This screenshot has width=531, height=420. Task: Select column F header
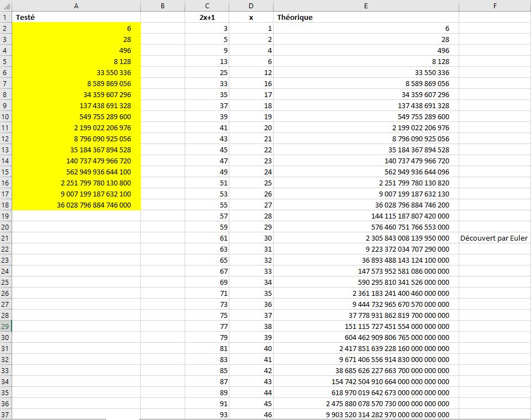495,6
